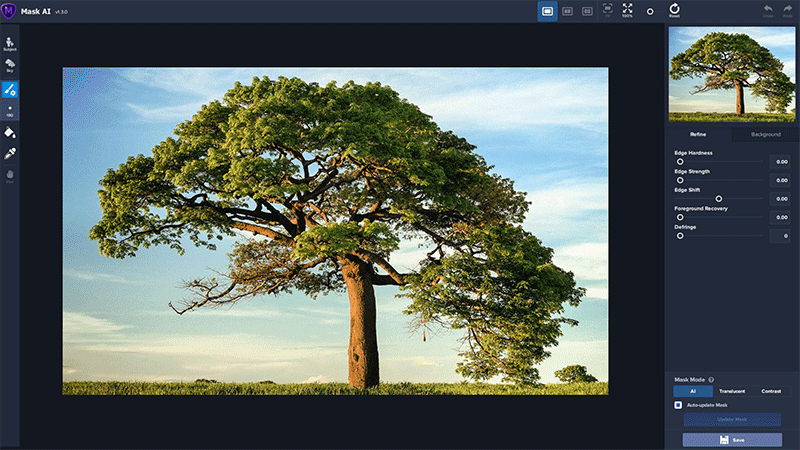
Task: Click the Fit to screen icon
Action: tap(607, 10)
